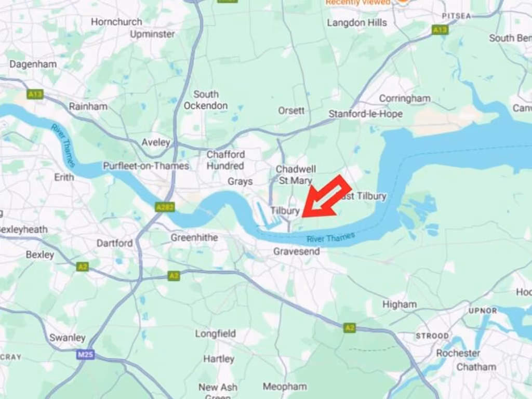Select the Rochester label
Screen dimensions: 532x399
(458, 353)
